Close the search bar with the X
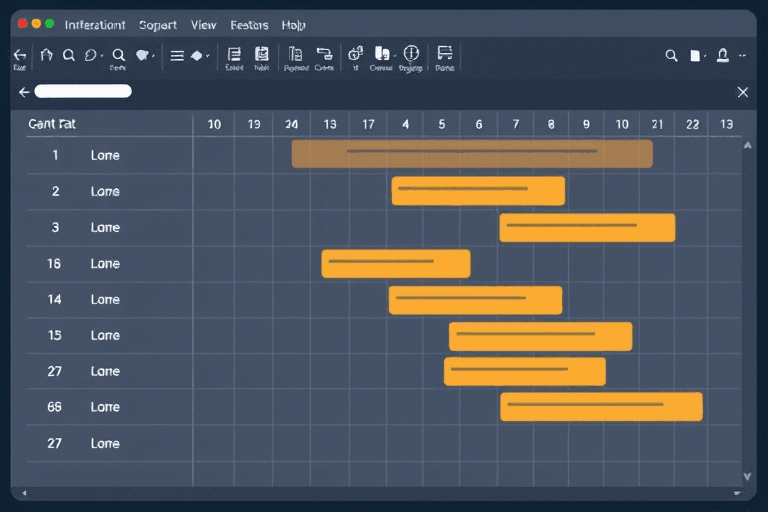The height and width of the screenshot is (512, 768). [742, 92]
